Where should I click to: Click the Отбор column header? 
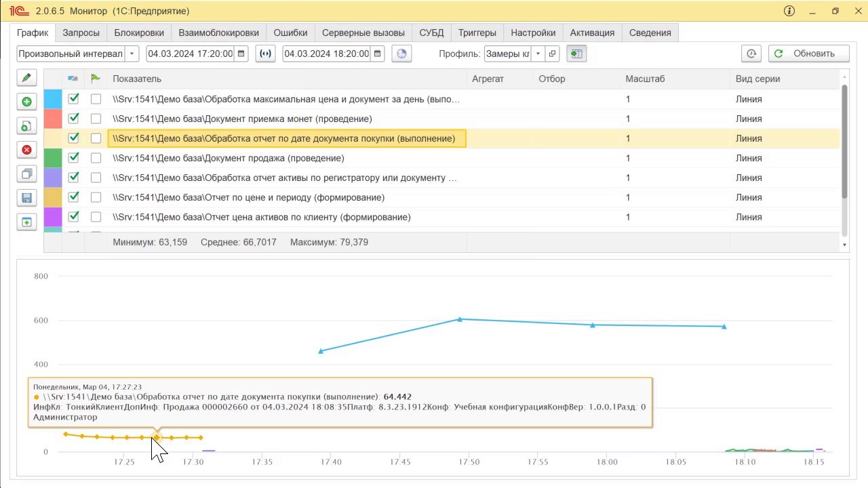(576, 79)
